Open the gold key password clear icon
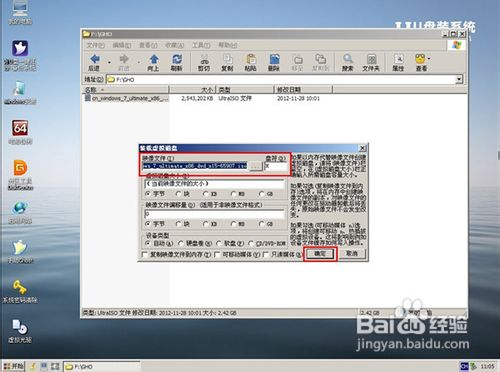This screenshot has height=372, width=500. click(20, 287)
